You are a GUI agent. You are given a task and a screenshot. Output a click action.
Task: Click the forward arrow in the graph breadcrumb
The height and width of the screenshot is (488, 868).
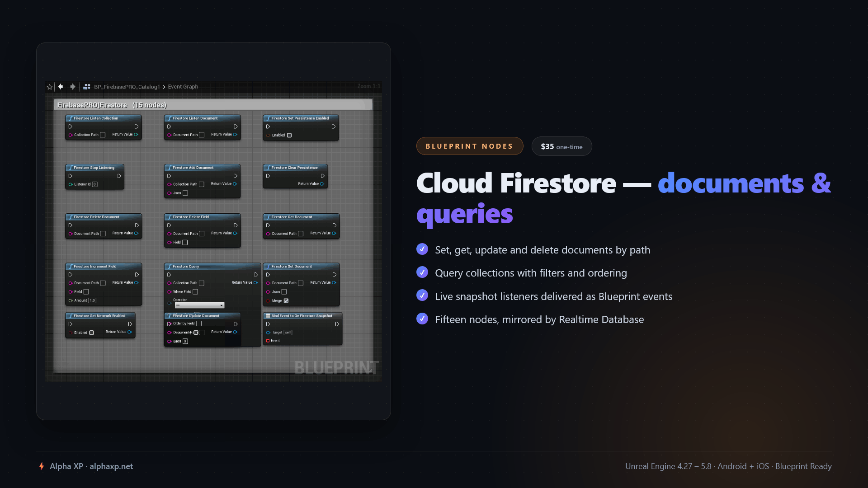[x=72, y=87]
